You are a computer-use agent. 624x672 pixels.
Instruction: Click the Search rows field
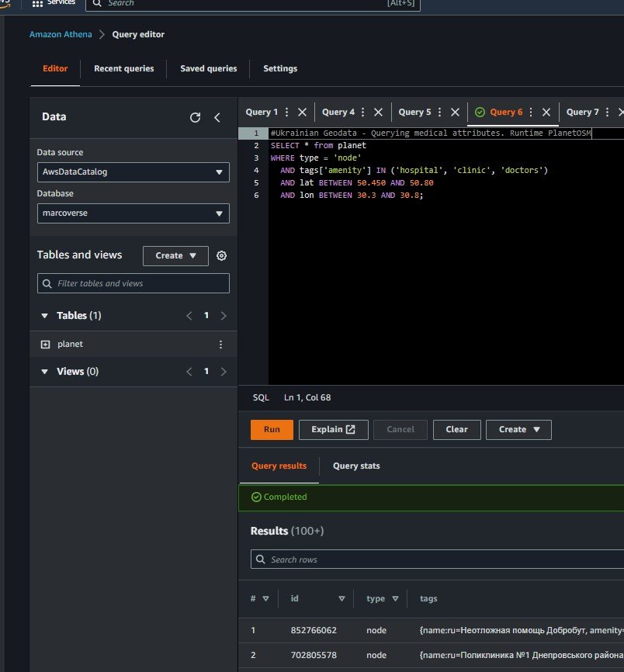437,559
